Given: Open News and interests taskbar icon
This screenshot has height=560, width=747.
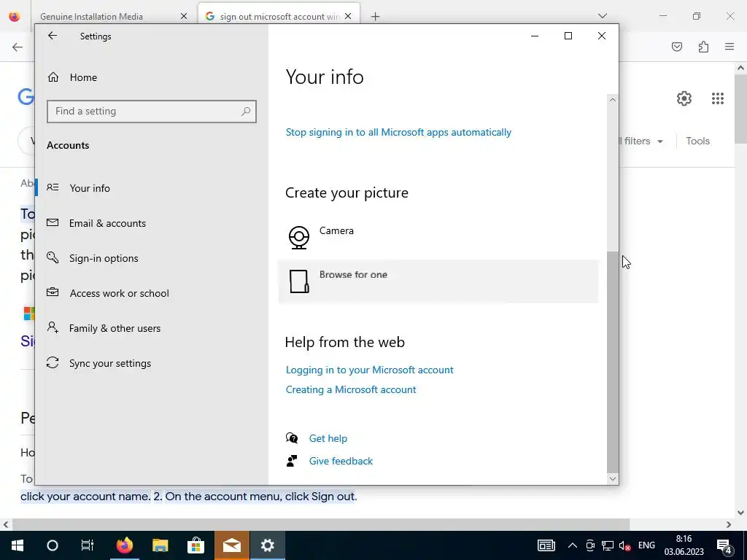Looking at the screenshot, I should [x=546, y=545].
